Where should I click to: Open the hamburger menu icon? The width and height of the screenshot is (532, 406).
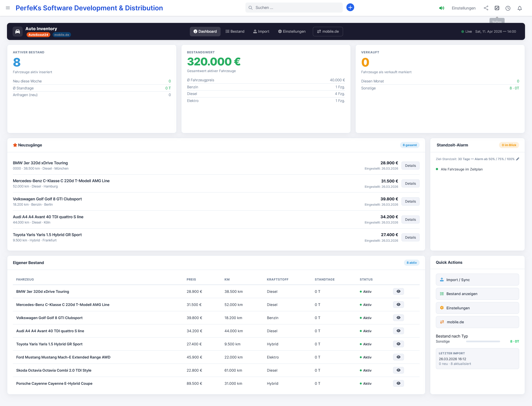click(8, 8)
